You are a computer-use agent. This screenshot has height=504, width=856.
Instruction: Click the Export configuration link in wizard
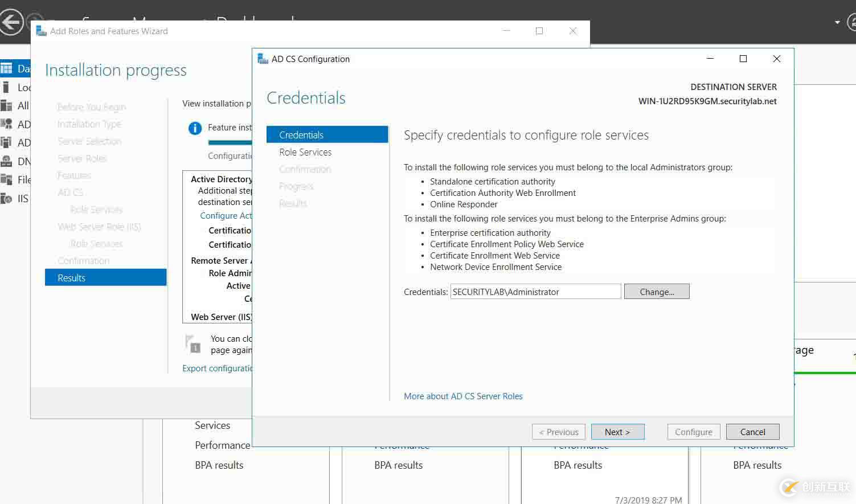[217, 368]
